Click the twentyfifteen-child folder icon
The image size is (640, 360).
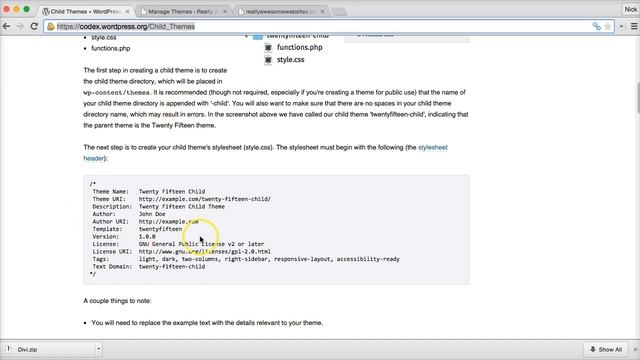[258, 37]
